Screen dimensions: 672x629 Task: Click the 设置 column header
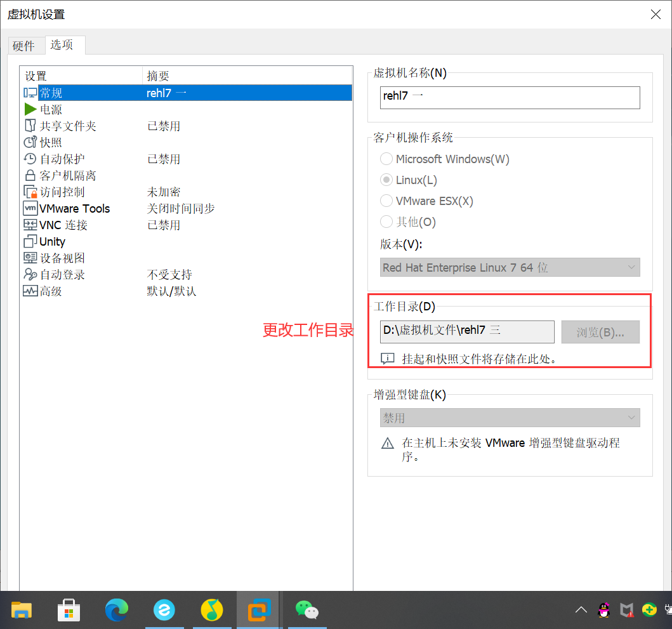coord(81,76)
